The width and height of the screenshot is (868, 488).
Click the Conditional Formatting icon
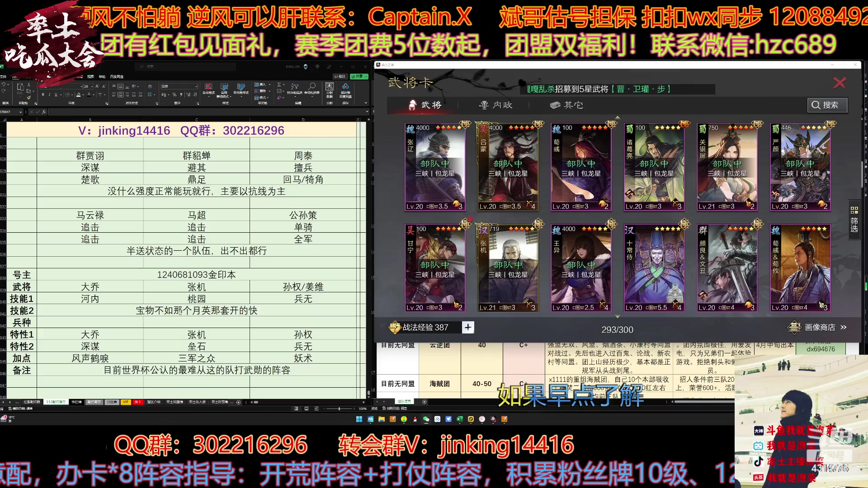coord(208,86)
